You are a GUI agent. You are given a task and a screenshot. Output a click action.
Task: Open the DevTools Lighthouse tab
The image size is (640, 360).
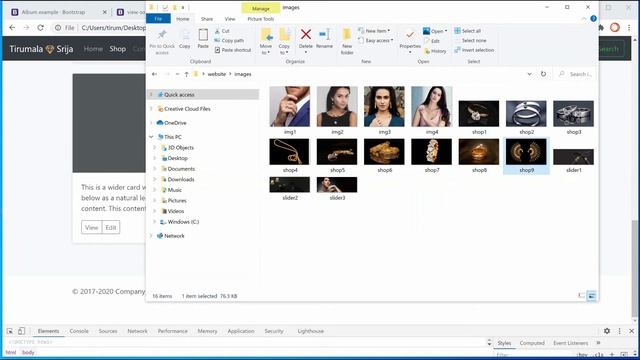(311, 331)
